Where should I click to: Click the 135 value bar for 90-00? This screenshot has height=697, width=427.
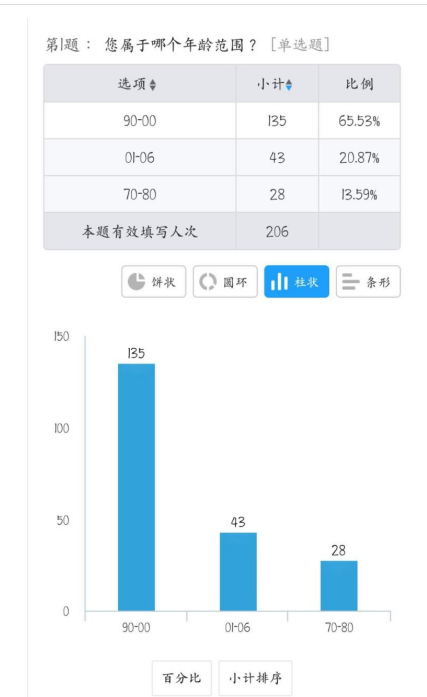pyautogui.click(x=136, y=487)
